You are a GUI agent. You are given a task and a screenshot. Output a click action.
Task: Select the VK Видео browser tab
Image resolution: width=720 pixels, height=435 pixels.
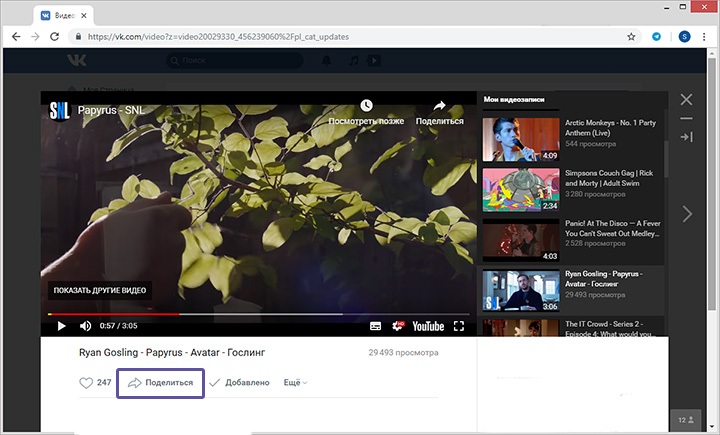pos(63,16)
